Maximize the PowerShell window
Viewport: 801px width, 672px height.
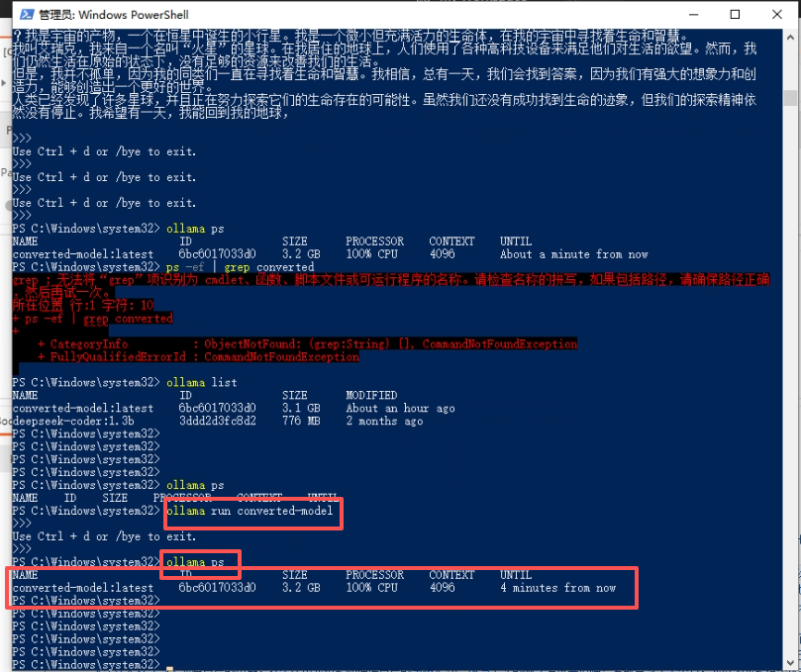[x=735, y=14]
